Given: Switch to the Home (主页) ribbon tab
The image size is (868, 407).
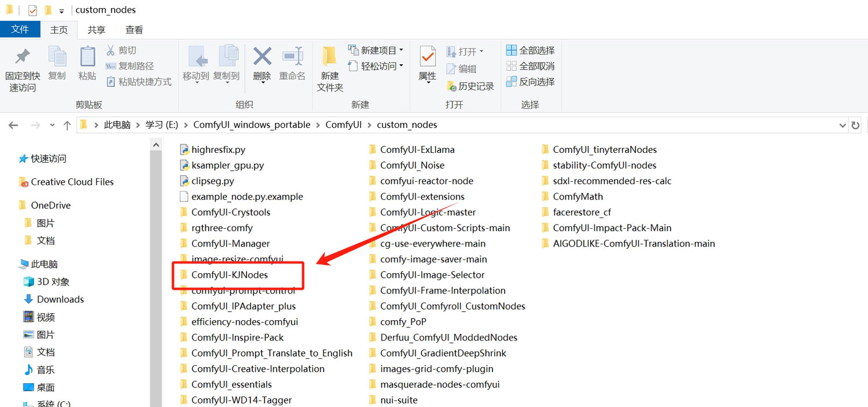Looking at the screenshot, I should coord(59,30).
